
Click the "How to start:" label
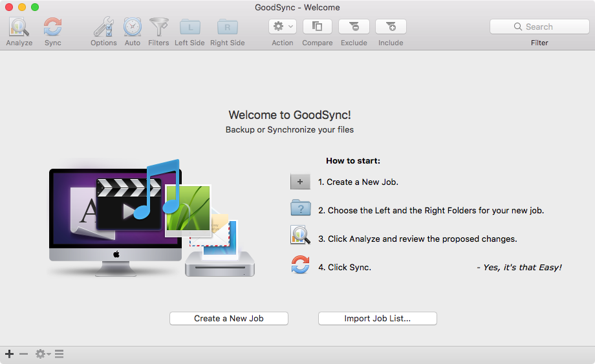coord(353,161)
